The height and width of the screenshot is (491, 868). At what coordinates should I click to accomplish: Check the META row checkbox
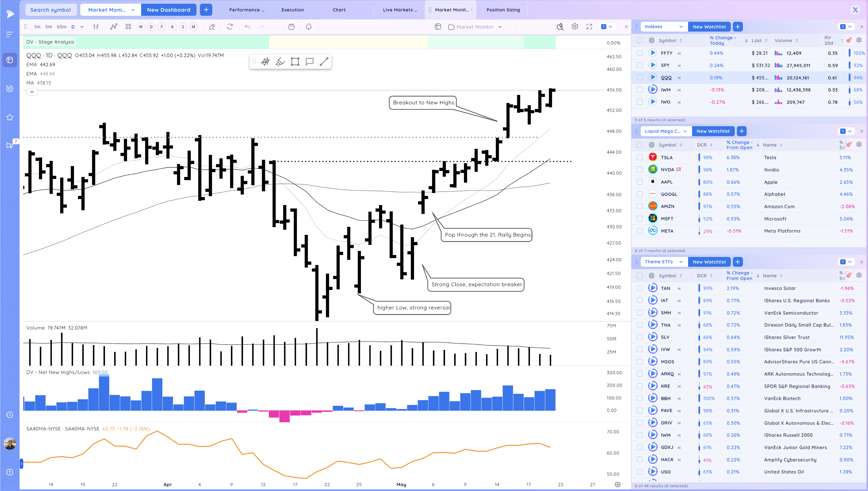point(640,231)
